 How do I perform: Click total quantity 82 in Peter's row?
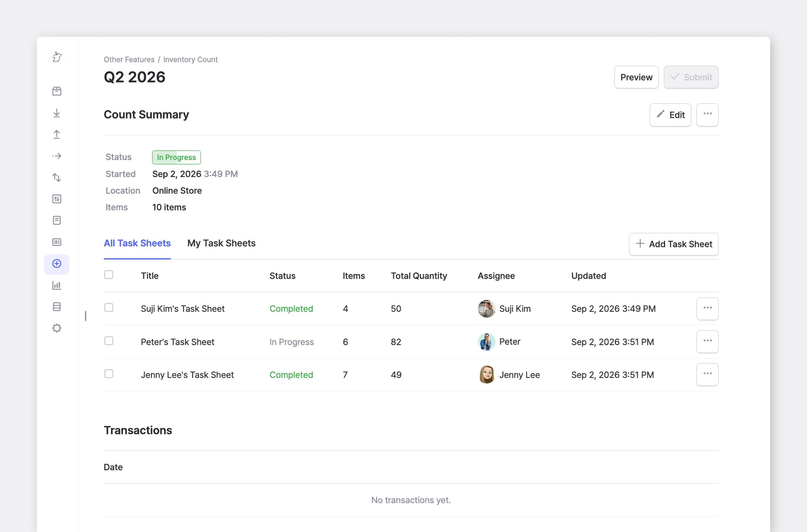(x=396, y=342)
